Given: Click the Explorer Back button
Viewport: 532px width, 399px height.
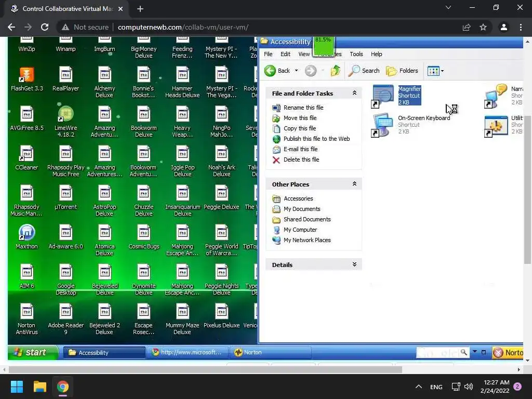Looking at the screenshot, I should (277, 71).
